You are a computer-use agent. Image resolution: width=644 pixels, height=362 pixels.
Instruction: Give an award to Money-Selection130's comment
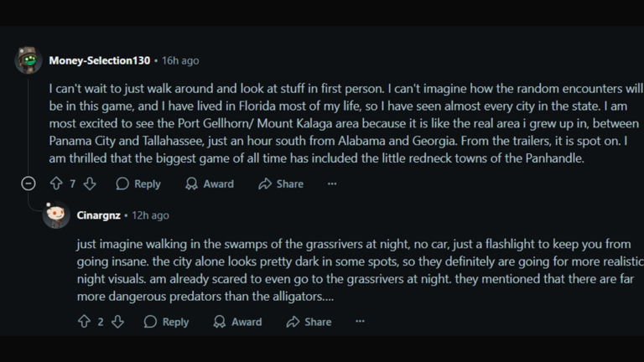pyautogui.click(x=209, y=184)
